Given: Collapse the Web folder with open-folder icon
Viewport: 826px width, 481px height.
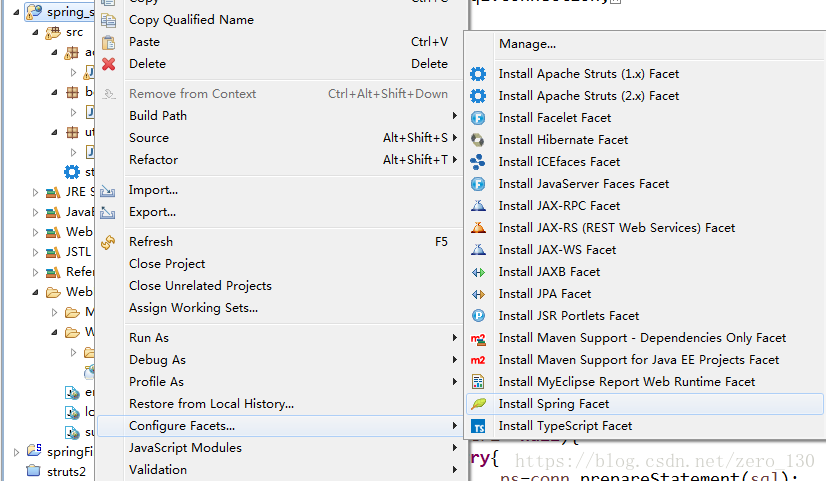Looking at the screenshot, I should click(35, 292).
